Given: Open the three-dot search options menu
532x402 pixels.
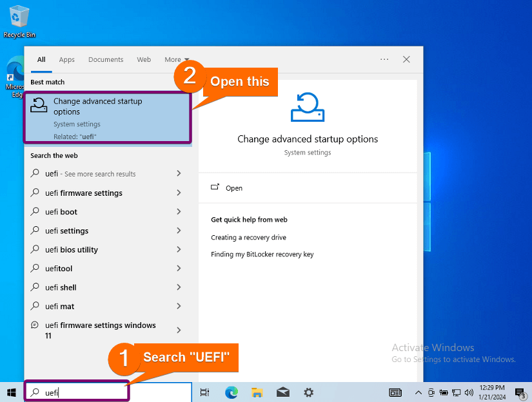Looking at the screenshot, I should [x=384, y=59].
